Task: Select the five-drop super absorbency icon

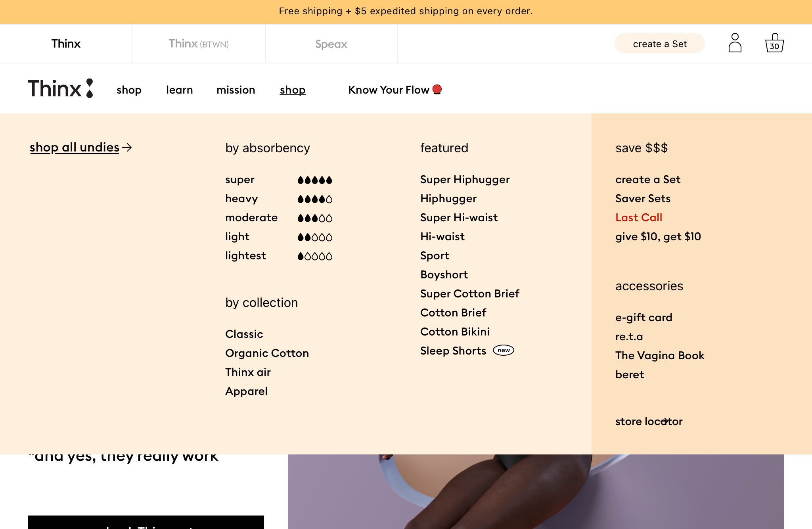Action: click(315, 180)
